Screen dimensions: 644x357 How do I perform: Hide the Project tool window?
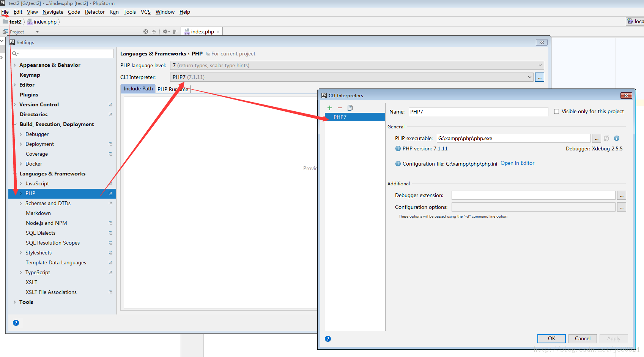[x=175, y=32]
